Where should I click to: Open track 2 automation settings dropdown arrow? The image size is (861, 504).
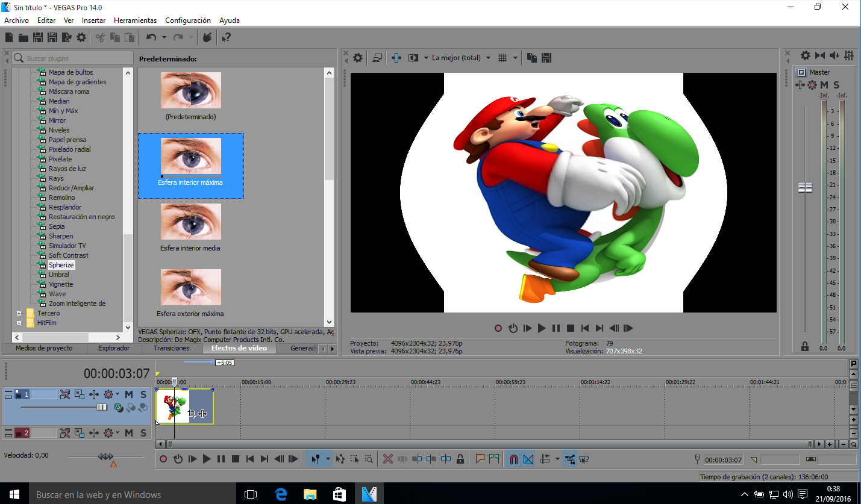pos(117,432)
